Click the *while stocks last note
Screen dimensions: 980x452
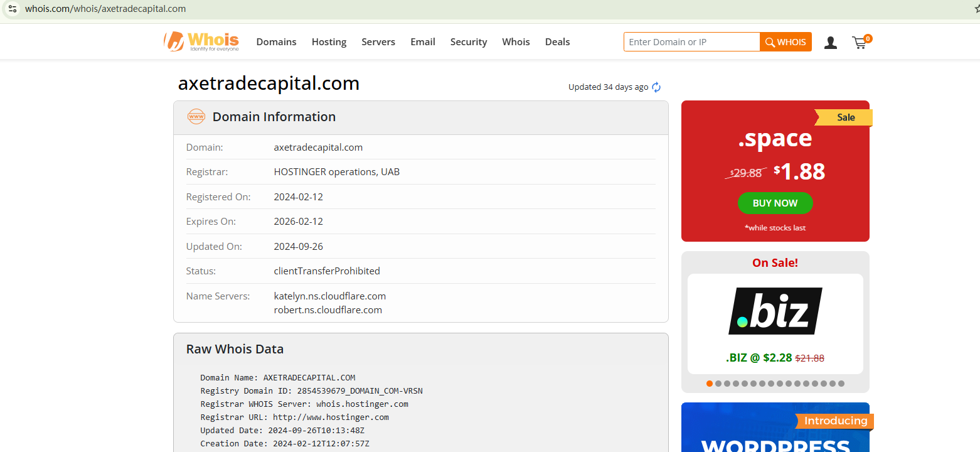[775, 228]
